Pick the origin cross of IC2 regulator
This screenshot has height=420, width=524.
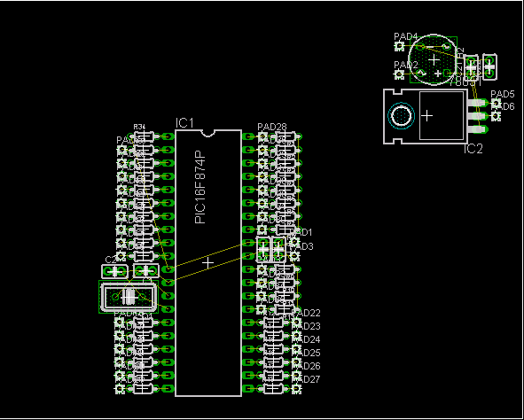426,116
